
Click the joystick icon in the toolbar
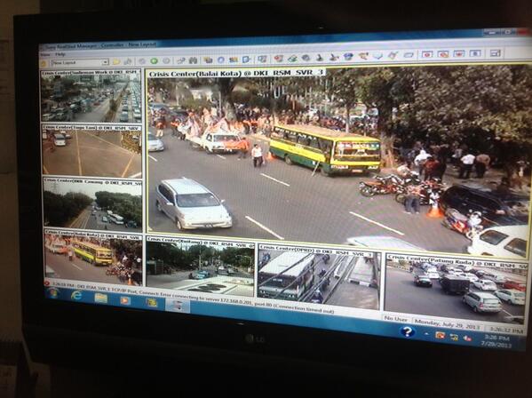[319, 58]
